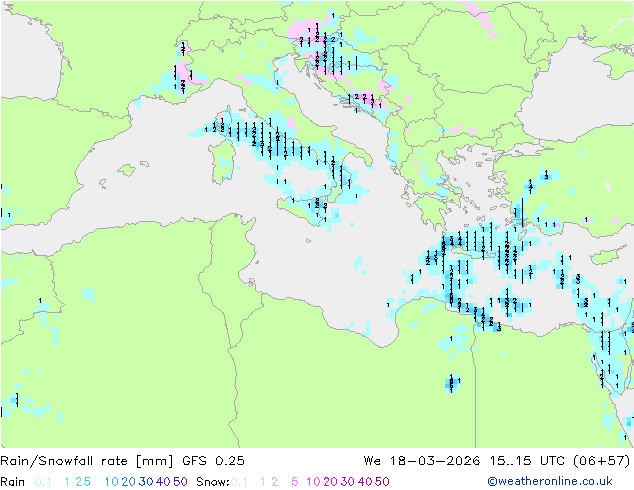Image resolution: width=634 pixels, height=490 pixels.
Task: Select rain legend value 50
Action: pyautogui.click(x=180, y=482)
